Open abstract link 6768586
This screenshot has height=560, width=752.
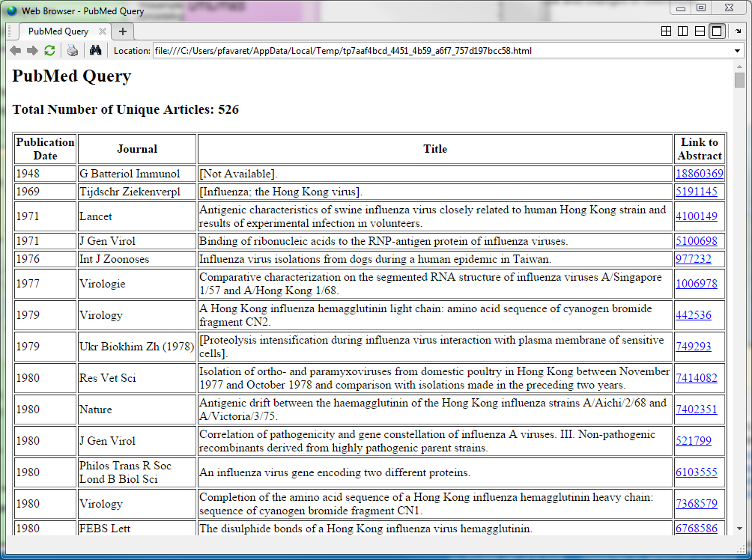697,529
